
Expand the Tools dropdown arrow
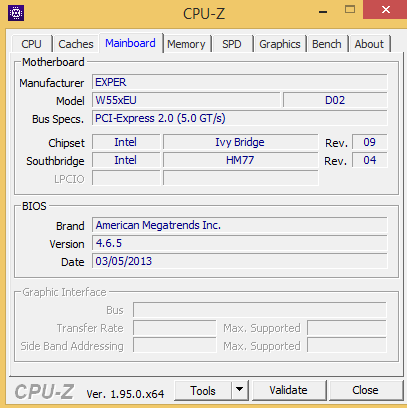tap(239, 390)
